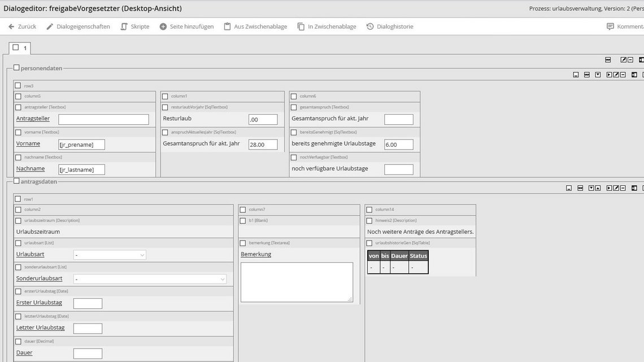
Task: Click the Aus Zwischenablage button
Action: (255, 26)
